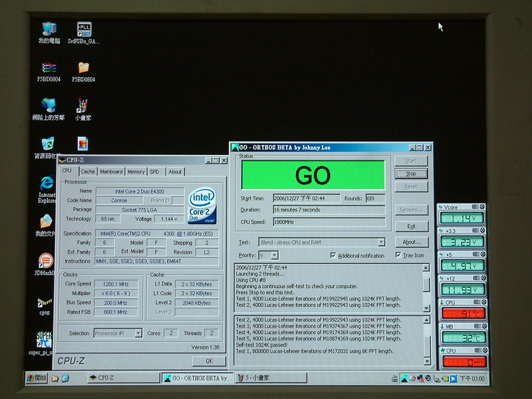This screenshot has height=399, width=532.
Task: Expand the processor Selection dropdown in CPU-Z
Action: (138, 333)
